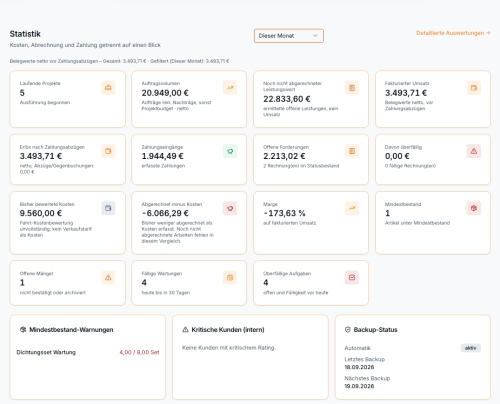Click gray wallet icon on Bisher bewertete Kosten card

108,208
